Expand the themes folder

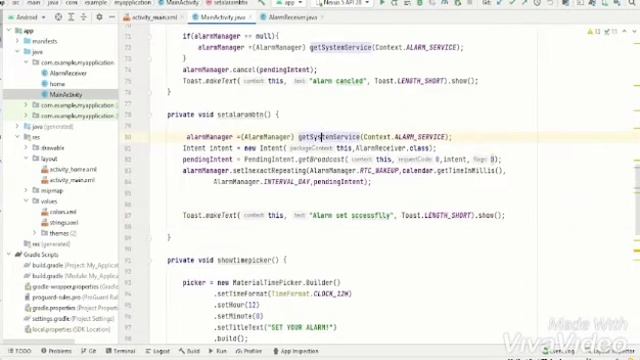(x=35, y=233)
